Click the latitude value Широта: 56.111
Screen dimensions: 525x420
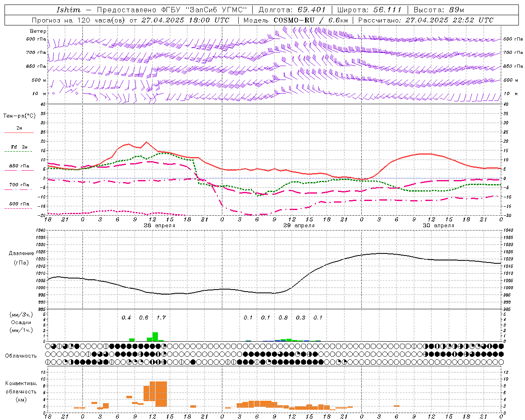[369, 10]
